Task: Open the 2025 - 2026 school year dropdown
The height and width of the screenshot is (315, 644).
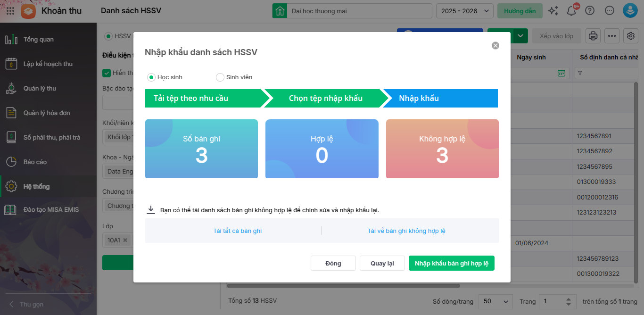Action: pyautogui.click(x=464, y=11)
